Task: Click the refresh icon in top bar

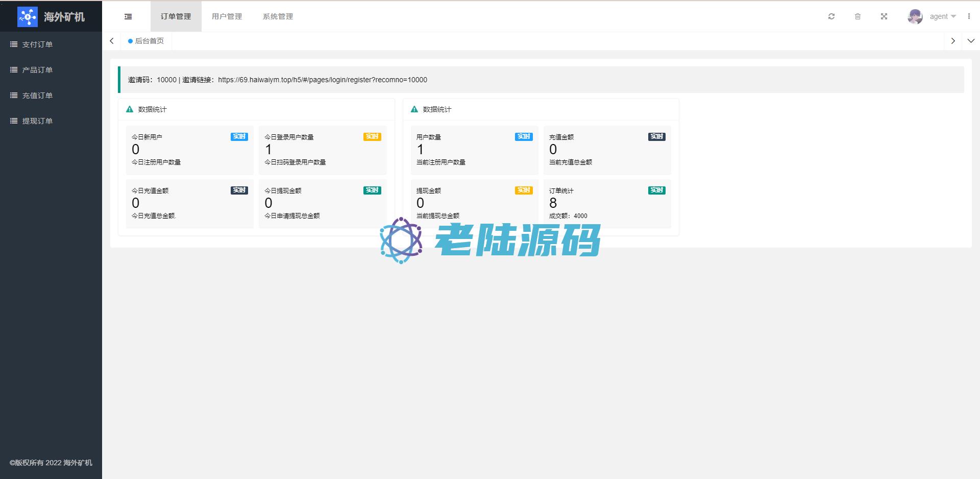Action: 831,16
